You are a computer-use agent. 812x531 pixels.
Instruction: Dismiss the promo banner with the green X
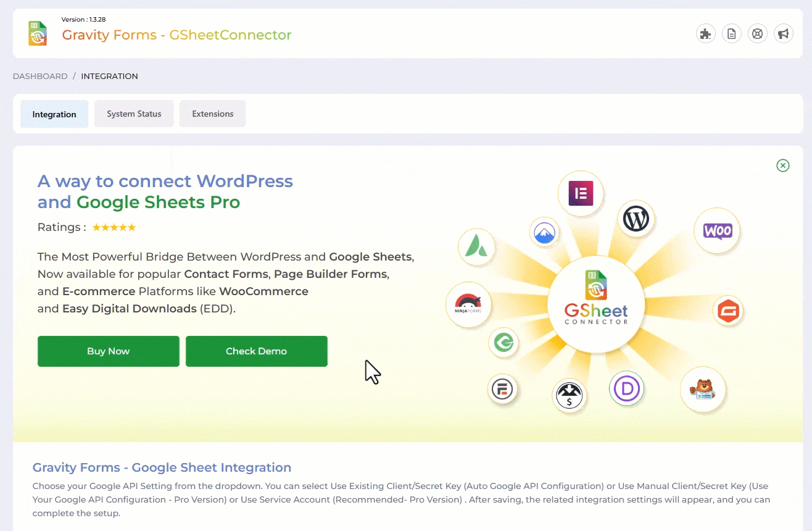point(782,165)
